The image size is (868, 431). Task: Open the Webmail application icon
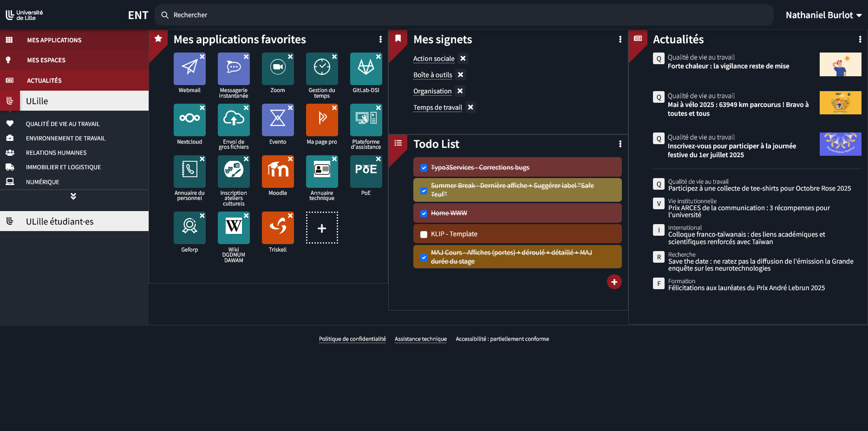coord(189,69)
